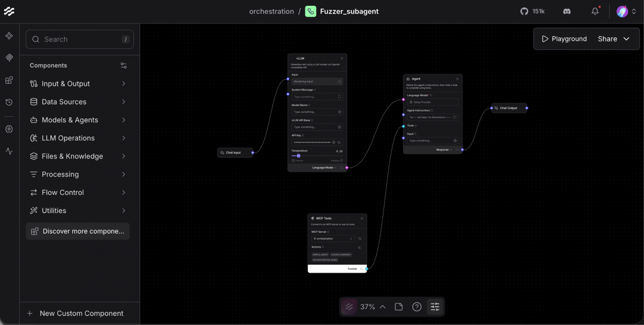Expand the Utilities category
644x325 pixels.
click(78, 211)
